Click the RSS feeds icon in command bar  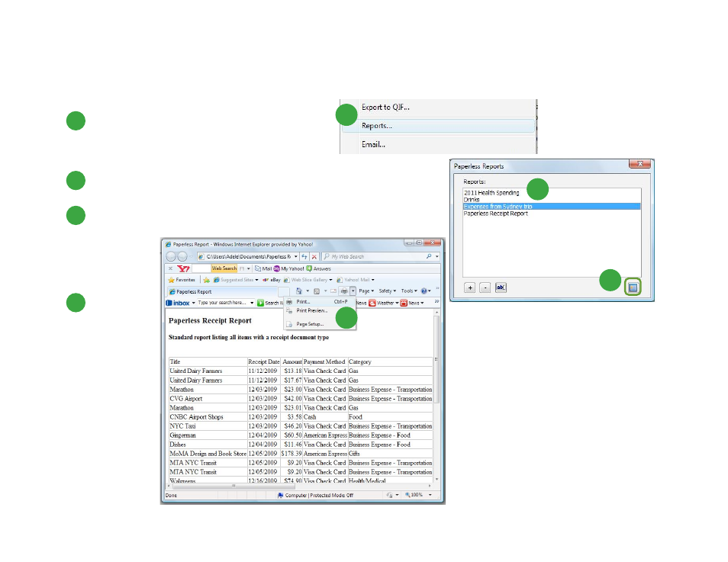click(317, 291)
